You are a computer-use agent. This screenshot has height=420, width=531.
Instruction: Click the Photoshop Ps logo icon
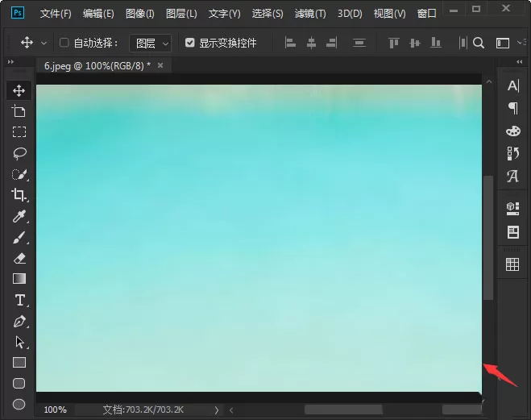click(x=18, y=13)
